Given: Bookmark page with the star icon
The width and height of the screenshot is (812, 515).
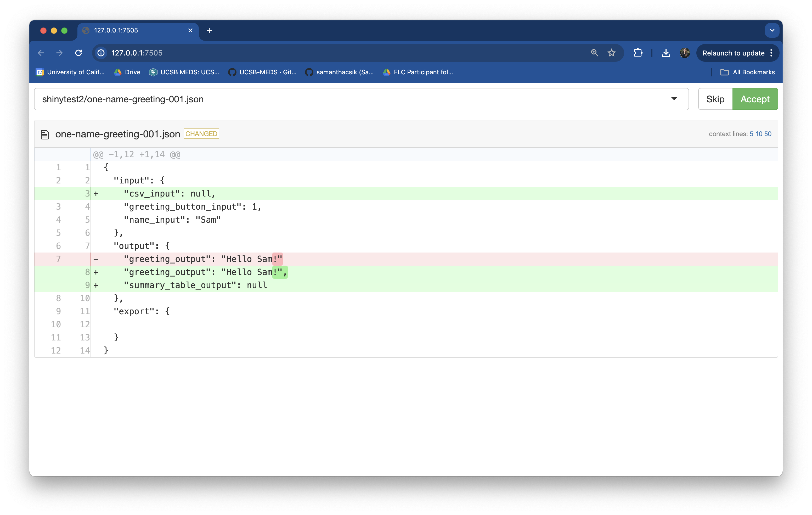Looking at the screenshot, I should pos(611,53).
